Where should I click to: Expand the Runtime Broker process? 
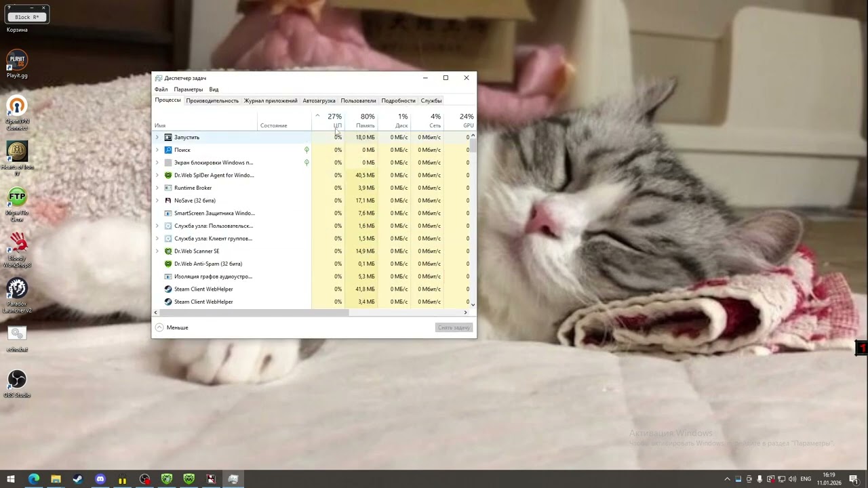point(157,188)
